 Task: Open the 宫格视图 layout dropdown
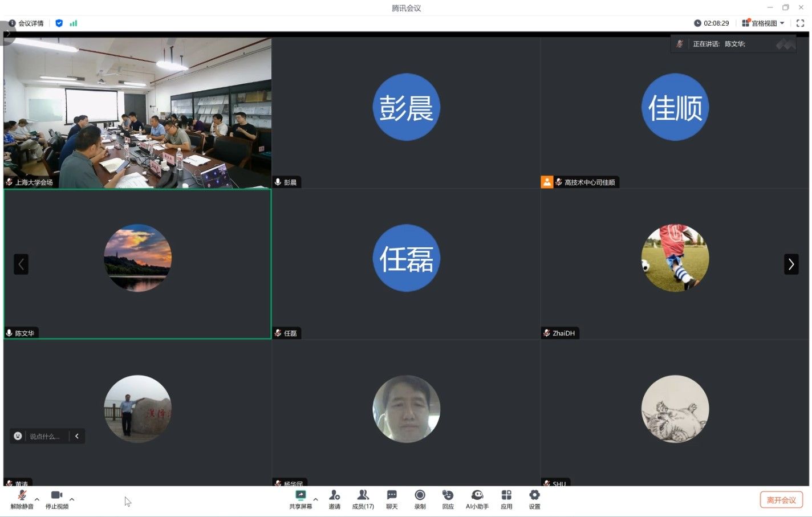coord(764,23)
